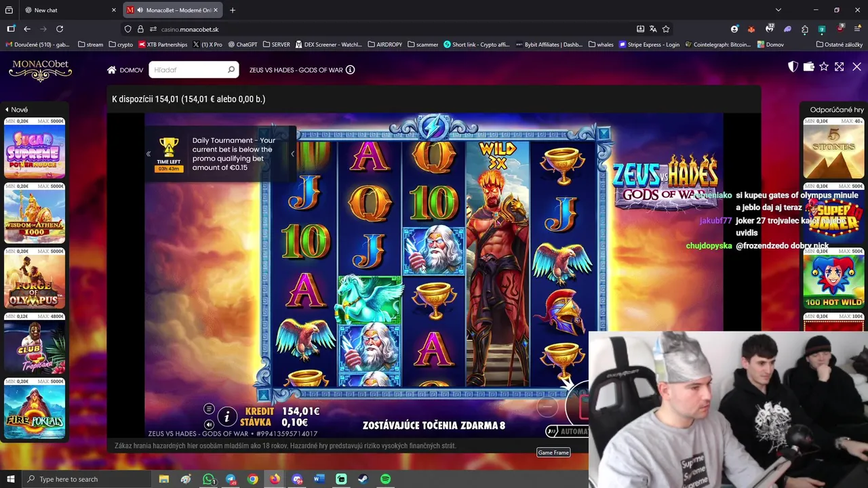This screenshot has width=868, height=488.
Task: Mute the slot game sound speaker icon
Action: [x=209, y=424]
